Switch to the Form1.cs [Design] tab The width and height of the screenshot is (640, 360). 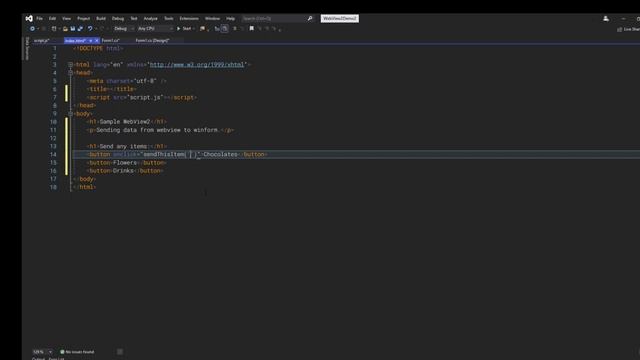pos(152,41)
